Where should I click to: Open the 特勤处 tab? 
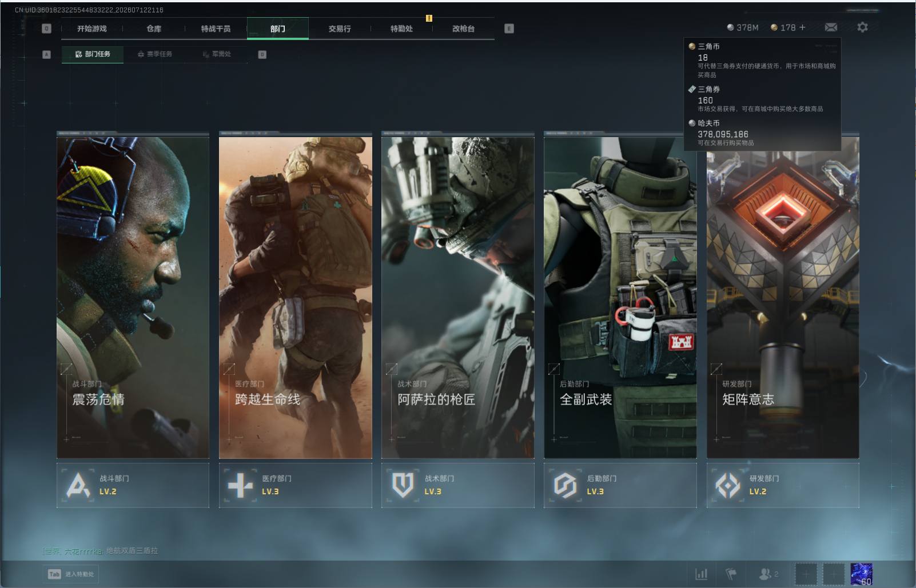[x=401, y=29]
